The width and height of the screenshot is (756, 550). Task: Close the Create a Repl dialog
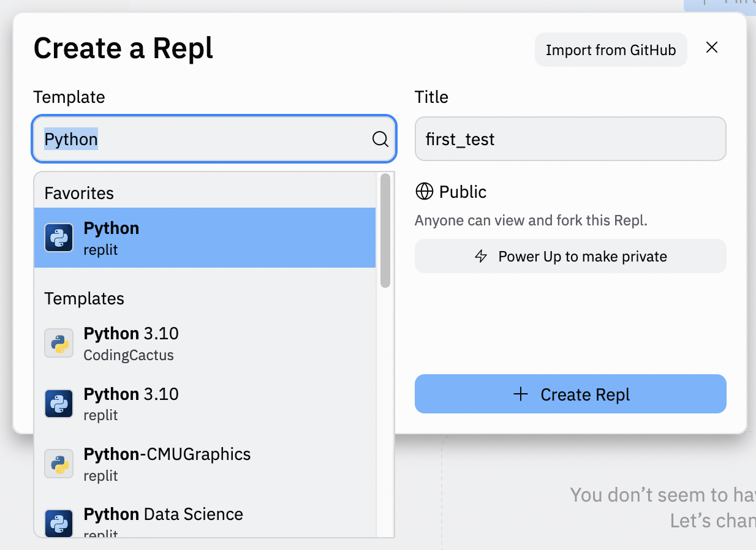tap(711, 48)
